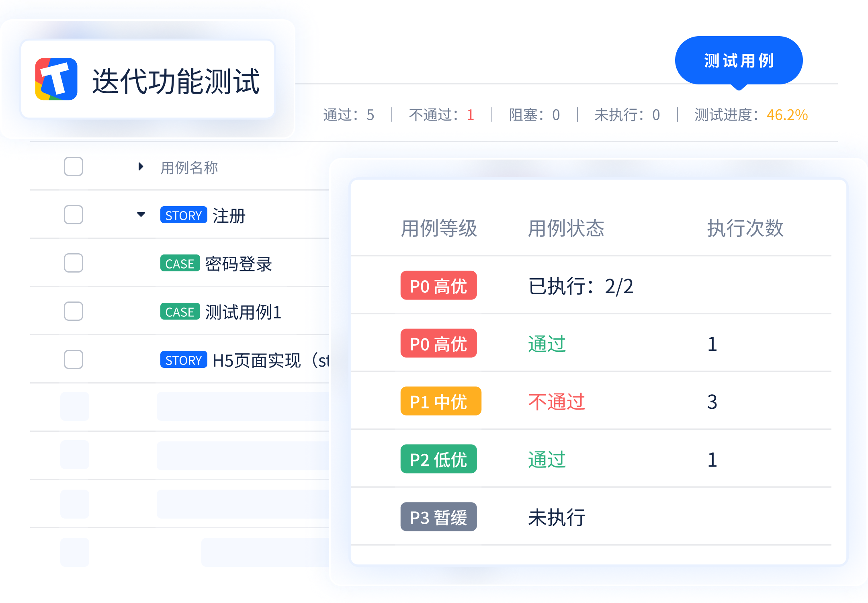This screenshot has width=868, height=603.
Task: Click the STORY tag beside H5页面实现
Action: tap(184, 360)
